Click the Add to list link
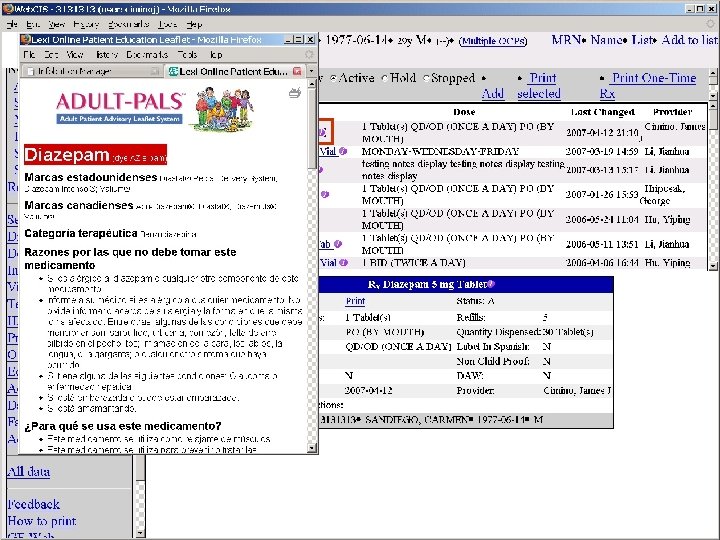720x540 pixels. [689, 40]
